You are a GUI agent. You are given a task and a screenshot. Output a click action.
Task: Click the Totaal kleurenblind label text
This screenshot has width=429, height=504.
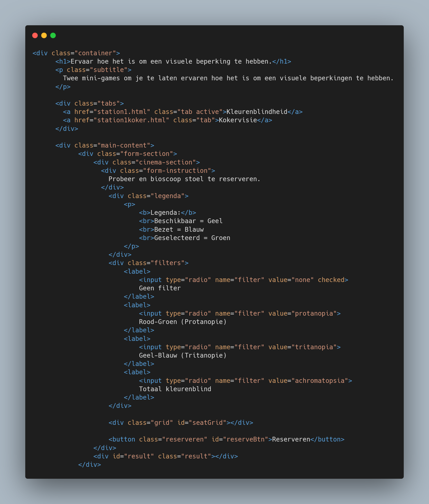175,389
